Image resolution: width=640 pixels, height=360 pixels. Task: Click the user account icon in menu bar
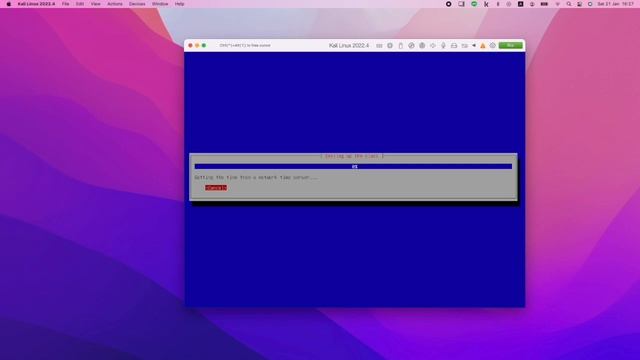pos(532,4)
